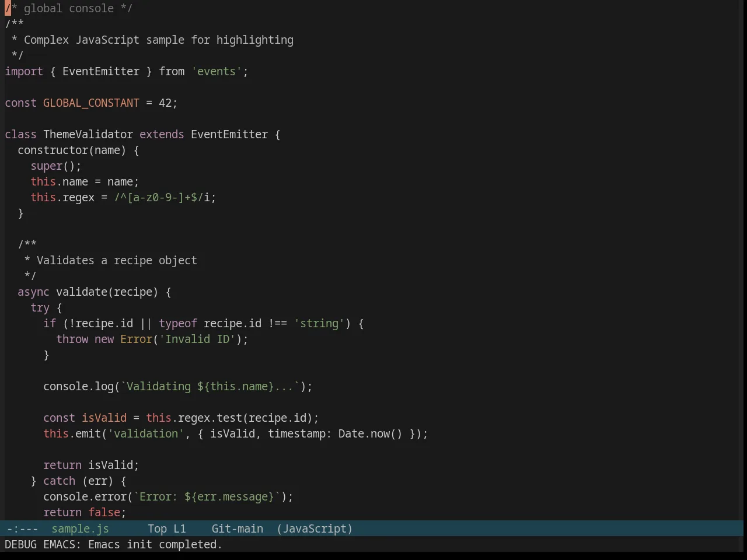
Task: Click on constructor(name) method
Action: [72, 150]
